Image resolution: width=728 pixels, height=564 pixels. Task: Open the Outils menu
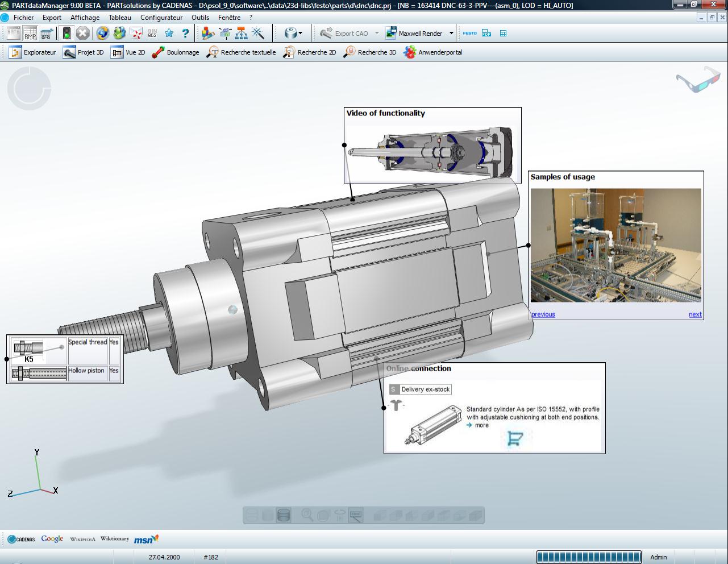200,18
